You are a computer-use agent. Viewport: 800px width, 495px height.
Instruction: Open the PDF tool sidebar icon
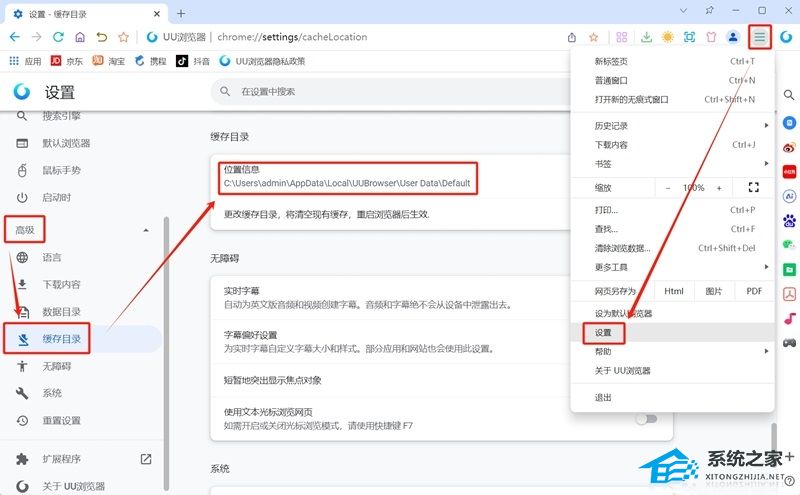[x=789, y=294]
